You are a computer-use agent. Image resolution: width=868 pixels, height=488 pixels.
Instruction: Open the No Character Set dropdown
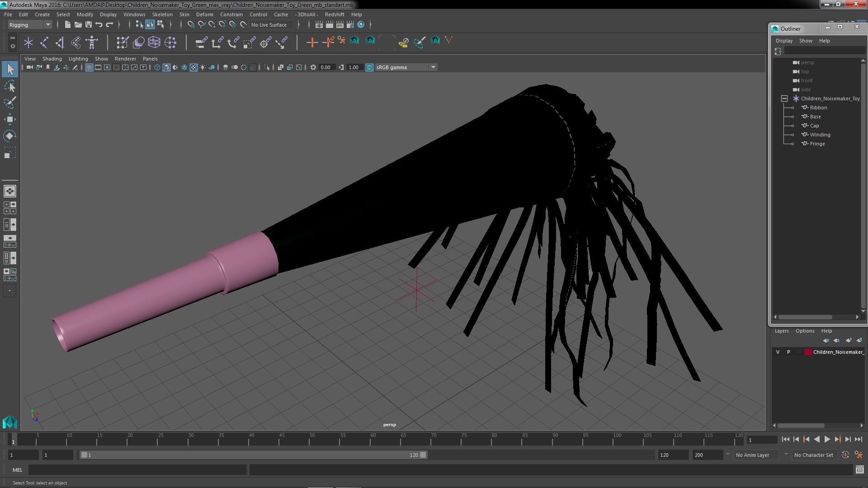point(814,455)
